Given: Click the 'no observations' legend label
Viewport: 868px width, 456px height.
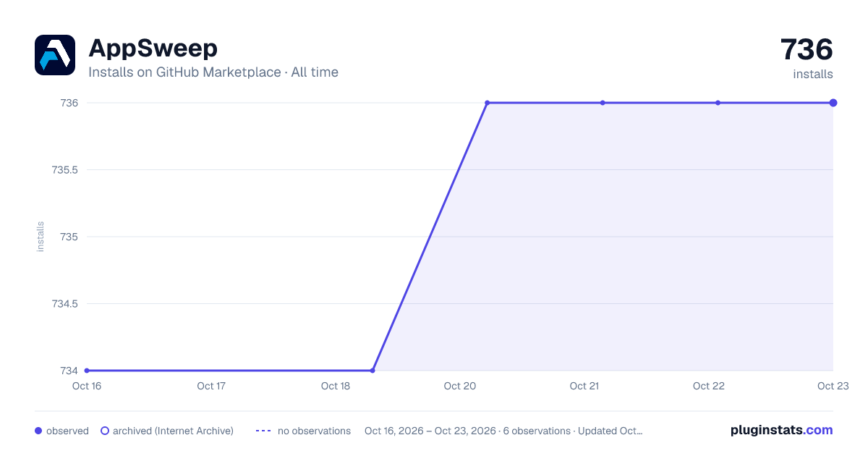Looking at the screenshot, I should (x=314, y=431).
